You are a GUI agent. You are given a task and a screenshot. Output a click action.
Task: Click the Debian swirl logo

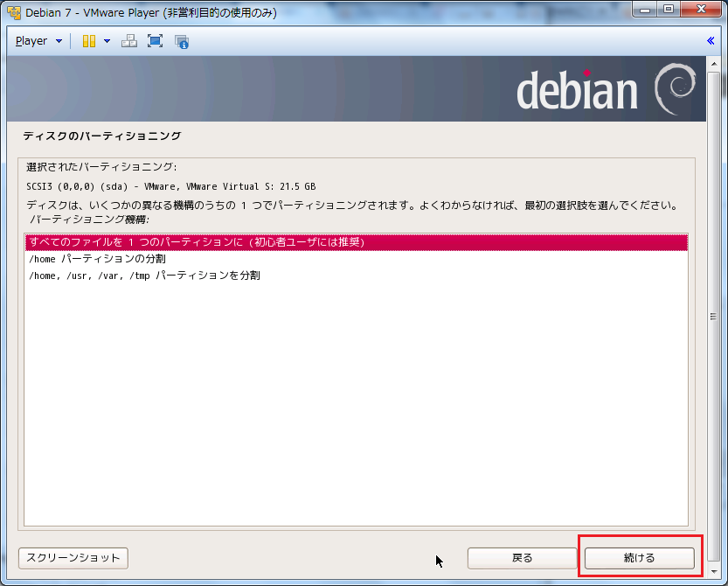tap(675, 89)
